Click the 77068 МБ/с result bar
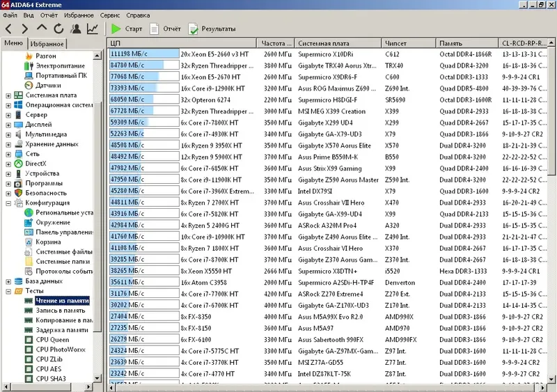557x392 pixels. 144,77
